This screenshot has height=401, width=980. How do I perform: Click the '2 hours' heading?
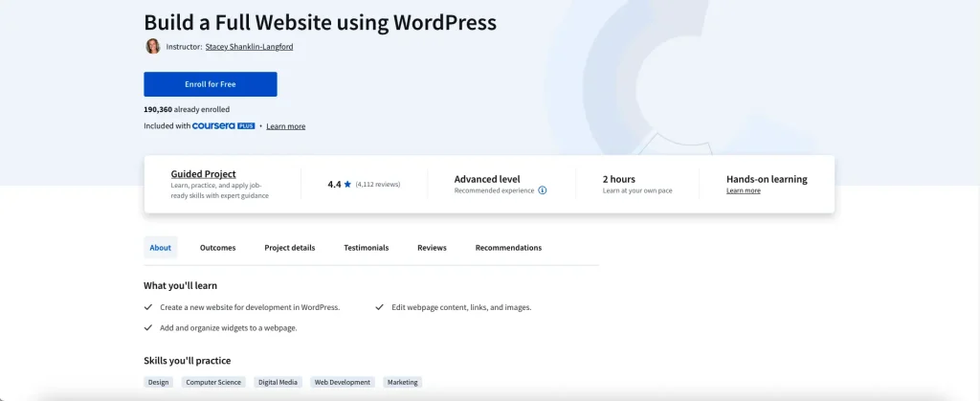coord(619,179)
